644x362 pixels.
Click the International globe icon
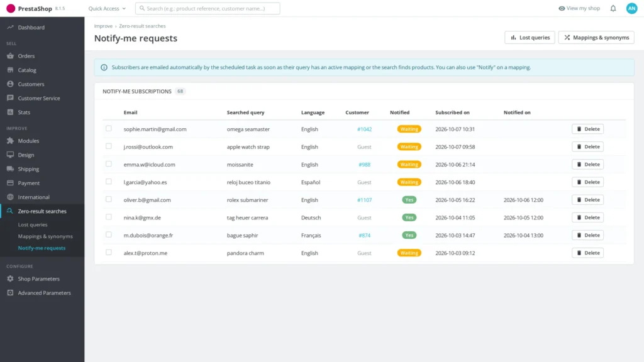coord(10,197)
